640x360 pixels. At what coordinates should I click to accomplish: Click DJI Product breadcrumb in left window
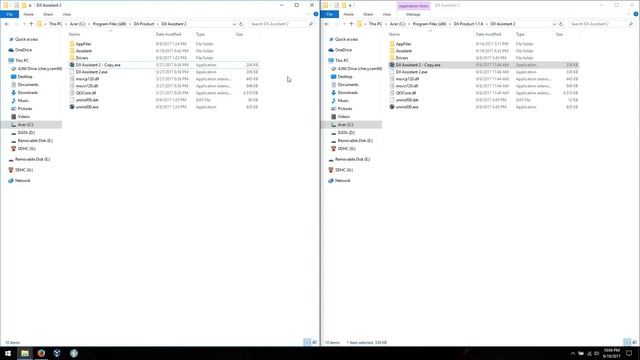coord(144,24)
